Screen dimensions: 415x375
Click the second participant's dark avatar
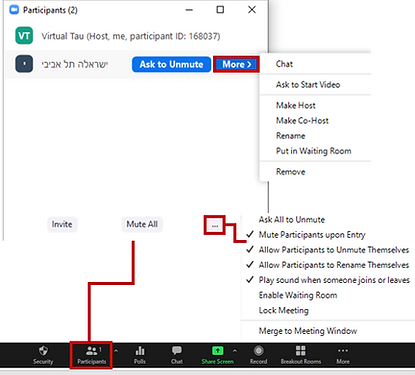(24, 64)
